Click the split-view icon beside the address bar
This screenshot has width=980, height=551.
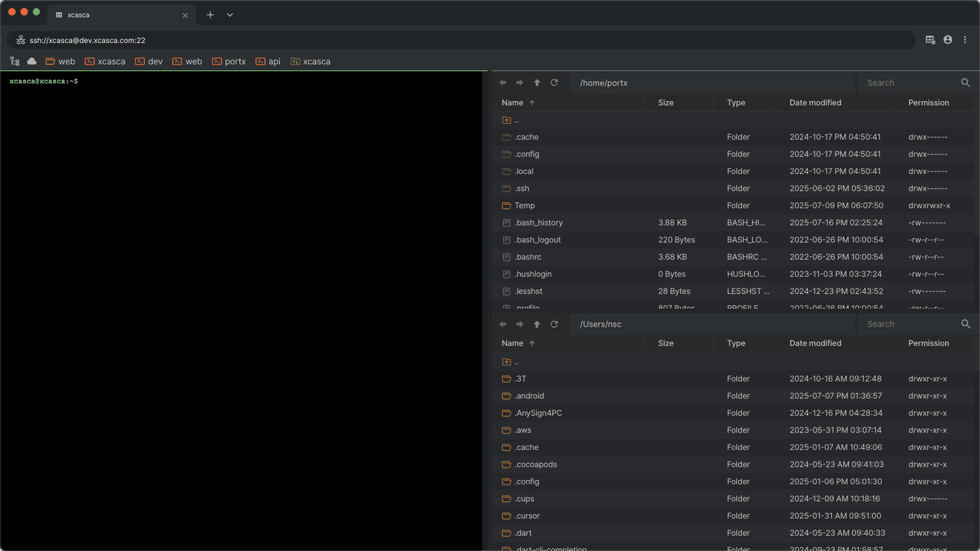[930, 40]
